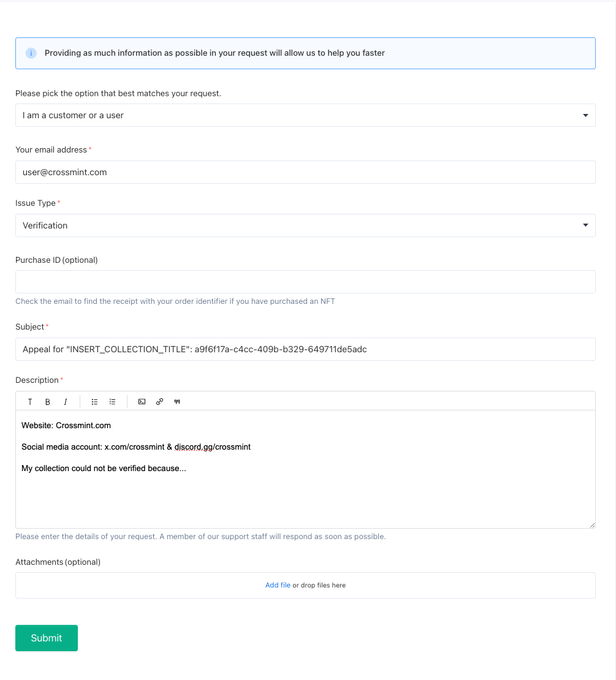Click the 'discord.gg' misspelled word in the description
The height and width of the screenshot is (680, 616).
coord(193,447)
